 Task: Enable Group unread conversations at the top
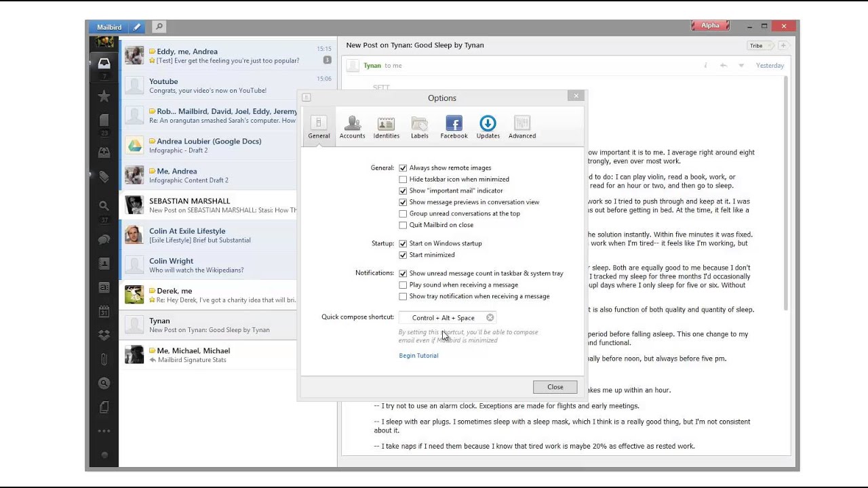coord(403,214)
